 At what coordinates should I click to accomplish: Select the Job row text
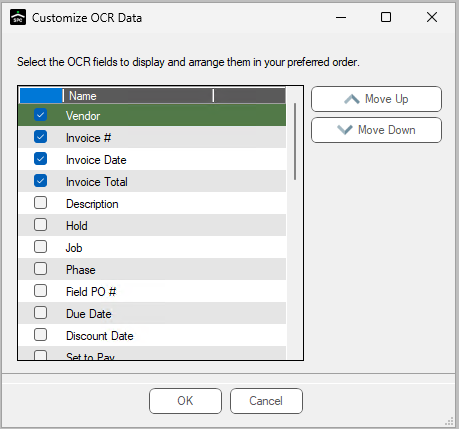tap(74, 248)
